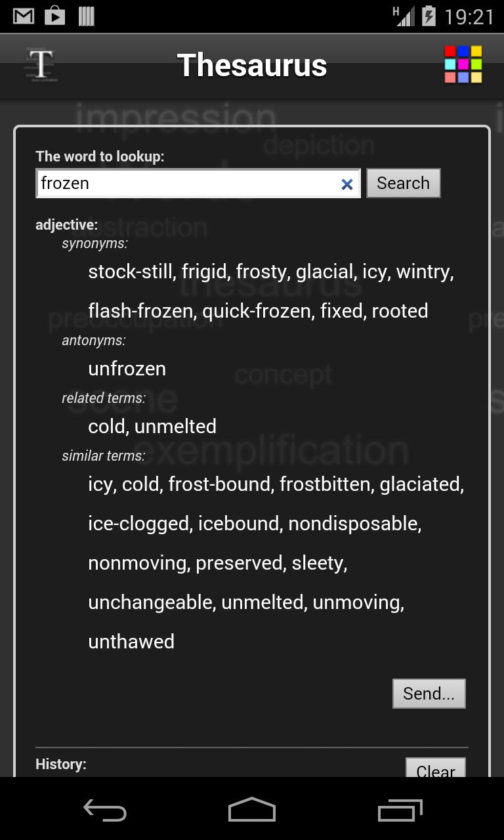Image resolution: width=504 pixels, height=840 pixels.
Task: Tap the Thesaurus T logo icon
Action: tap(41, 65)
